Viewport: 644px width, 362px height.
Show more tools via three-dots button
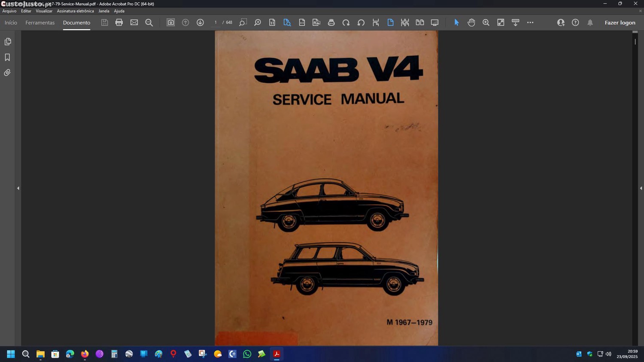[530, 22]
